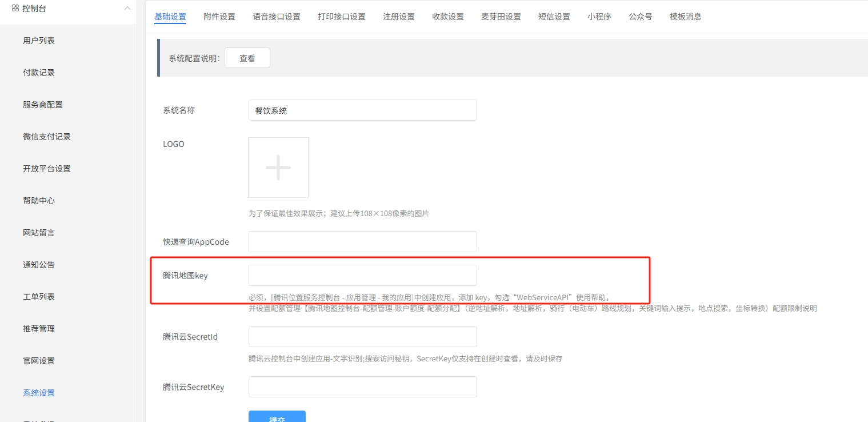The image size is (868, 422).
Task: Select the 收款设置 tab
Action: [448, 17]
